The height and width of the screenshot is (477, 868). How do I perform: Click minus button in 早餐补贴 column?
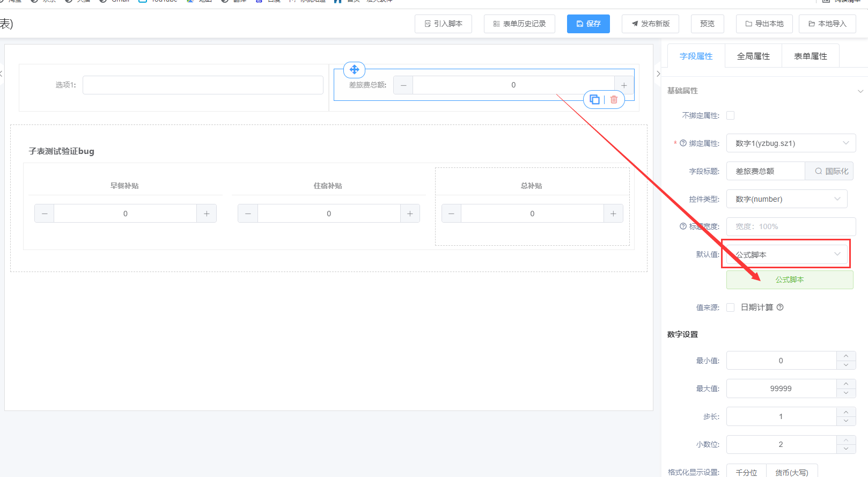coord(45,214)
